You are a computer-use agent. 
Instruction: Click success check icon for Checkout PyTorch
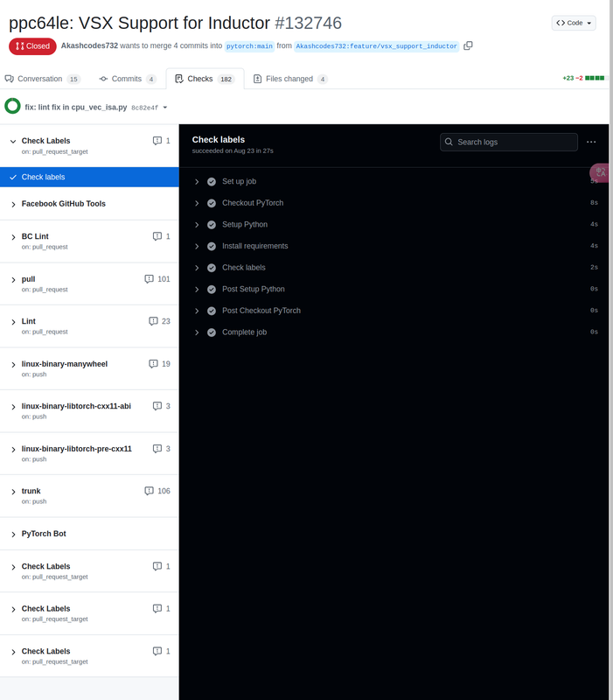(x=212, y=203)
